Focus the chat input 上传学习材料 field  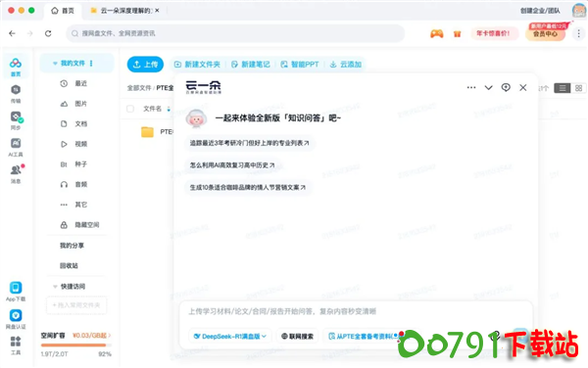pos(357,311)
